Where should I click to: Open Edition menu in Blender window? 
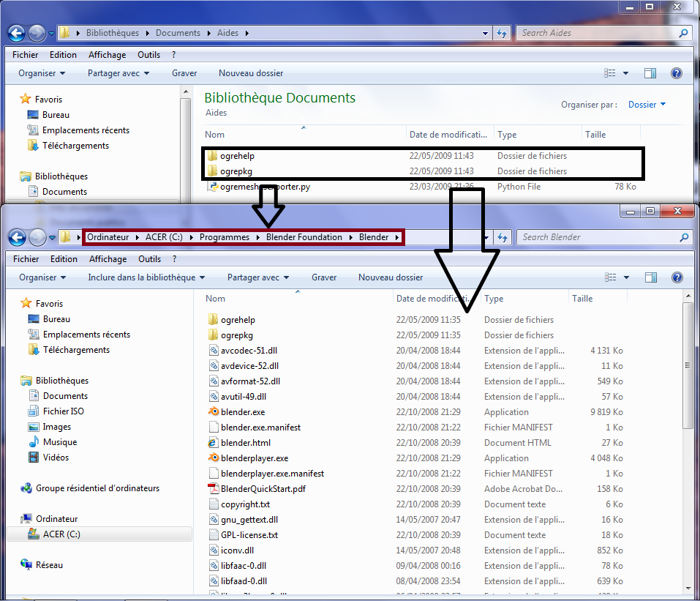pos(64,258)
